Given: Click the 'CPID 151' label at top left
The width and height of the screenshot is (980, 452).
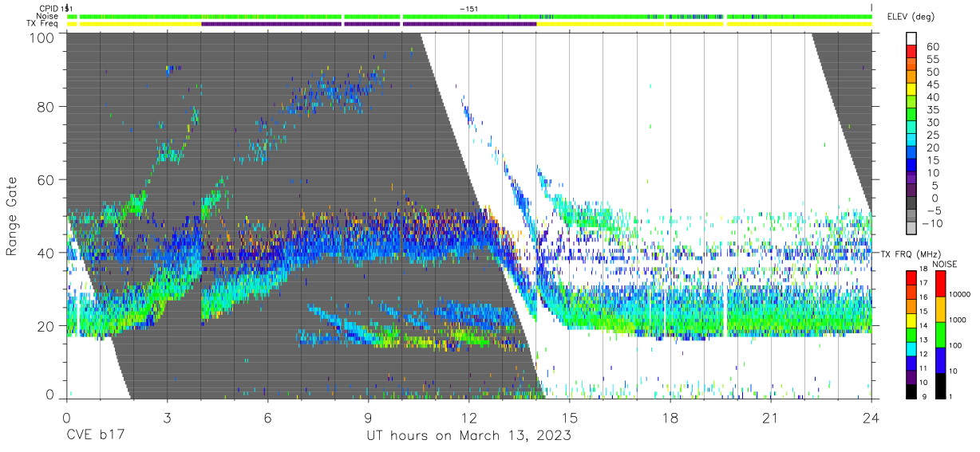Looking at the screenshot, I should (x=57, y=8).
